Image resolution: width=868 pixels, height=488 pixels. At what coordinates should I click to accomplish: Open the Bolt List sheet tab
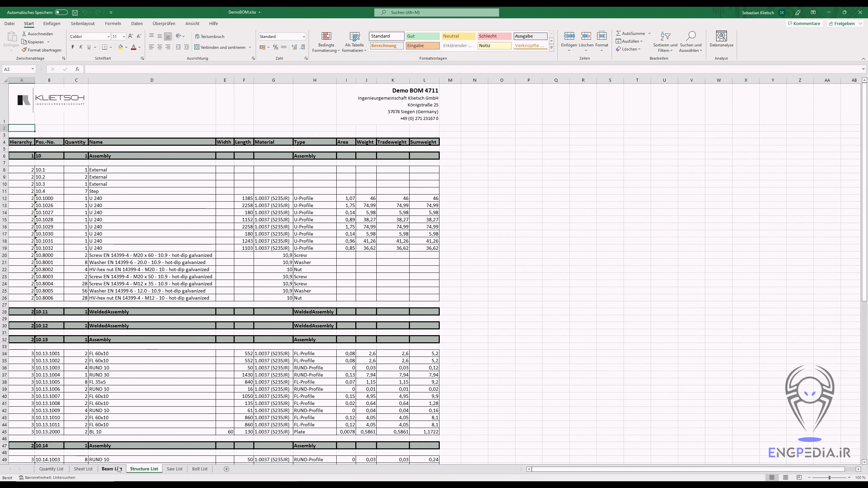coord(200,469)
